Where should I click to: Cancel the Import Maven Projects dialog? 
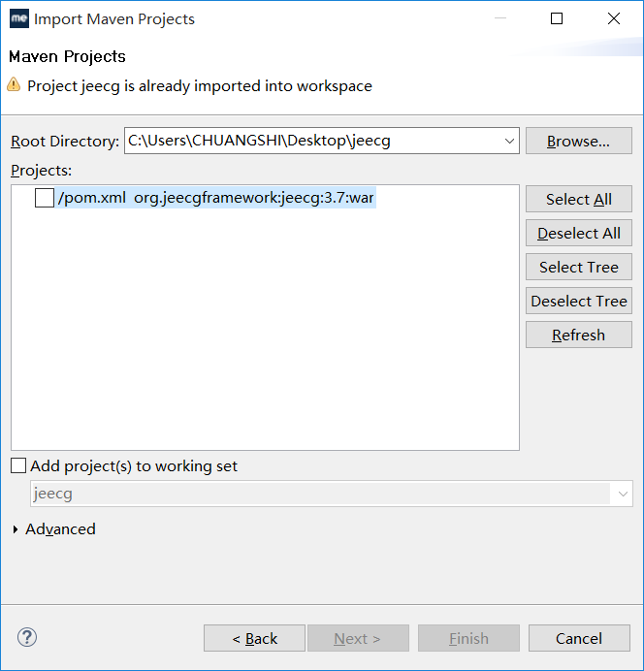579,638
